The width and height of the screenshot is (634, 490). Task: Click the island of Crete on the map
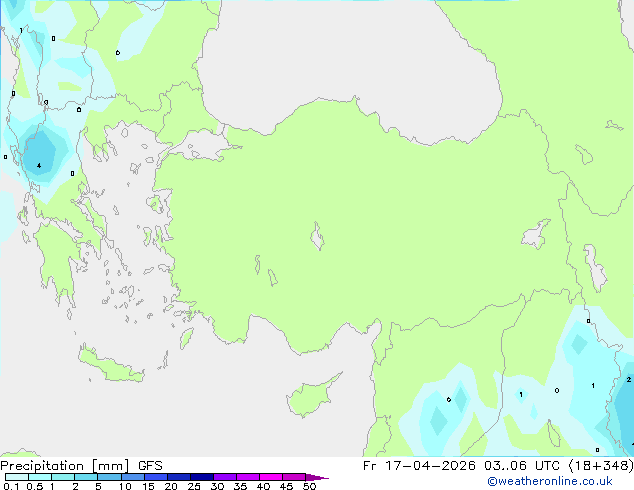coord(111,365)
